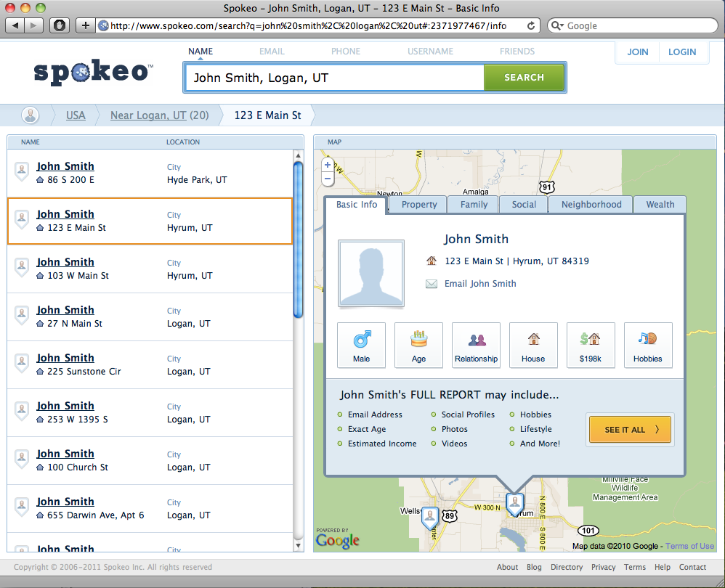Viewport: 725px width, 588px height.
Task: Click the envelope icon beside Email John Smith
Action: click(x=431, y=284)
